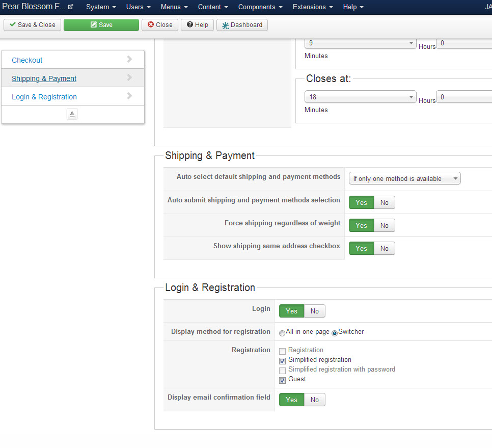The height and width of the screenshot is (448, 492).
Task: Select Switcher radio button
Action: (x=335, y=333)
